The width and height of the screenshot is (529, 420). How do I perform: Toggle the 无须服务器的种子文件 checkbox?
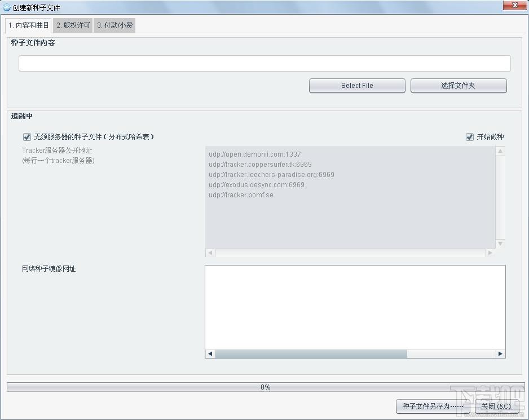click(x=27, y=136)
